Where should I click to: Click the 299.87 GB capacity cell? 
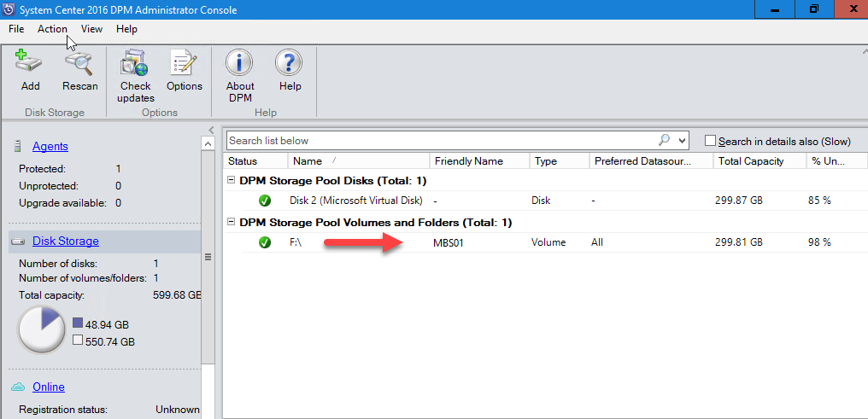[x=739, y=200]
